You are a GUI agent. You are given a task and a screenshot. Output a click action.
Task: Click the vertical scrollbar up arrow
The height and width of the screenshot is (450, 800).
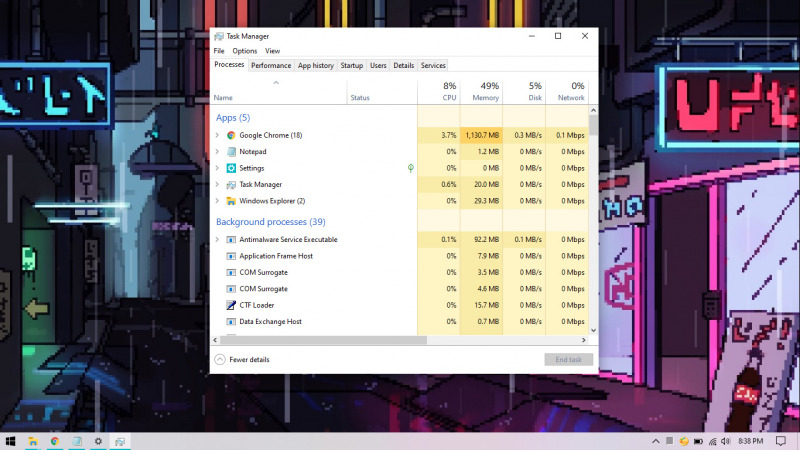click(593, 110)
